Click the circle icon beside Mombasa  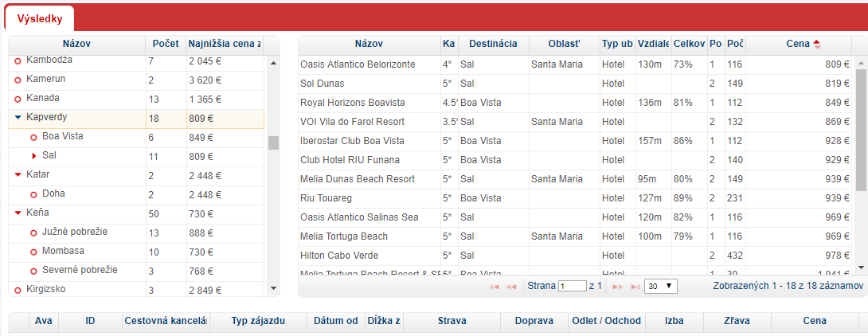click(33, 252)
